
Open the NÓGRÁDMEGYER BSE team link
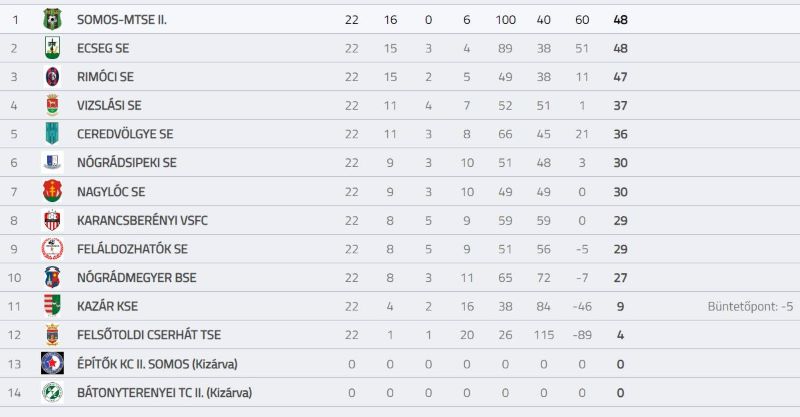point(137,278)
